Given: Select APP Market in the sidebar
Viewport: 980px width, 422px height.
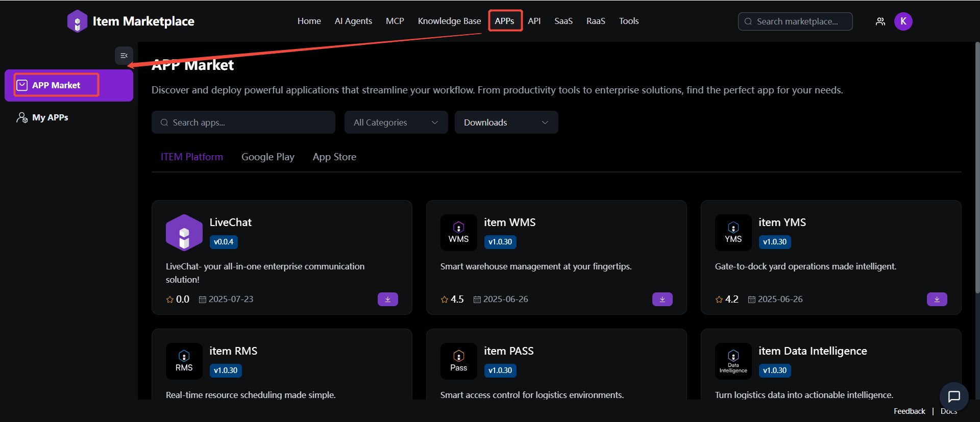Looking at the screenshot, I should click(x=69, y=85).
